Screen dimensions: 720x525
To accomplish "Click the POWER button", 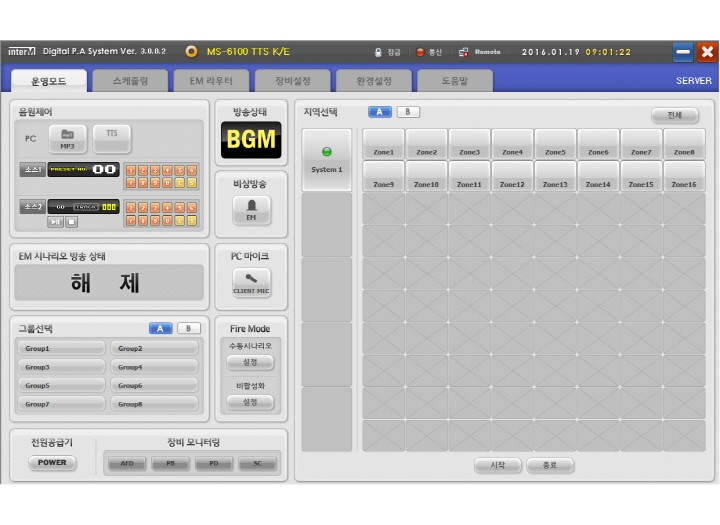I will pos(52,463).
